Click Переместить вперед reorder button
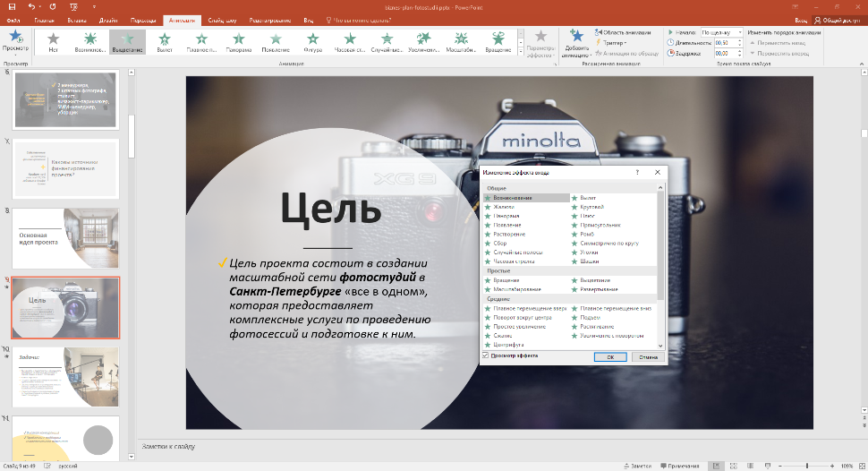Image resolution: width=868 pixels, height=471 pixels. click(x=779, y=53)
